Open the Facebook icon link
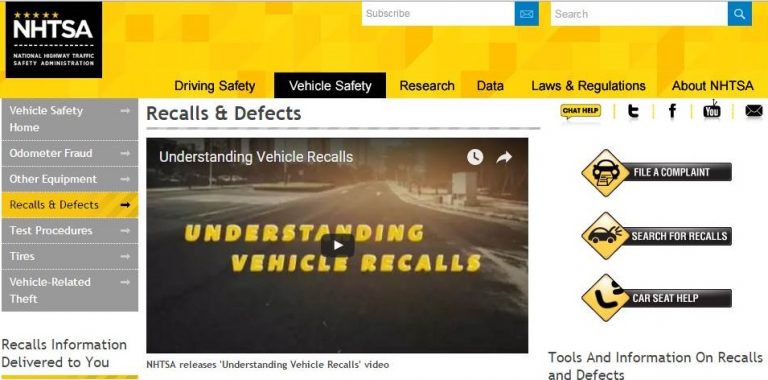 click(672, 111)
